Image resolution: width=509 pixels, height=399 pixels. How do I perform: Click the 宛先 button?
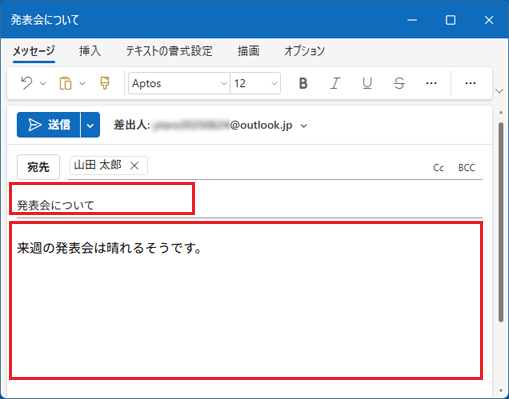pos(38,167)
